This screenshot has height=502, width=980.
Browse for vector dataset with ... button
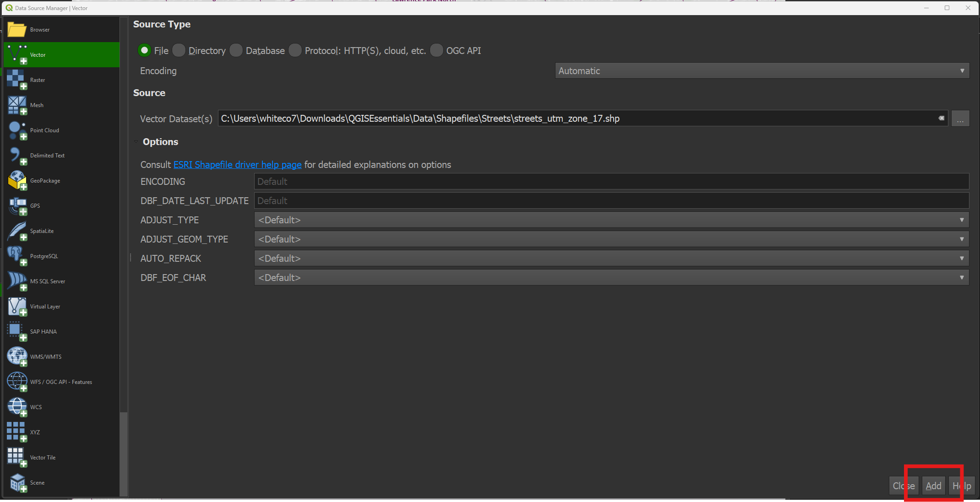tap(960, 119)
